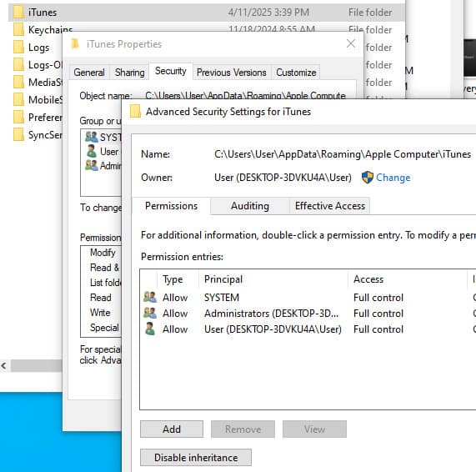This screenshot has width=476, height=472.
Task: Click the Change owner link
Action: pyautogui.click(x=393, y=178)
